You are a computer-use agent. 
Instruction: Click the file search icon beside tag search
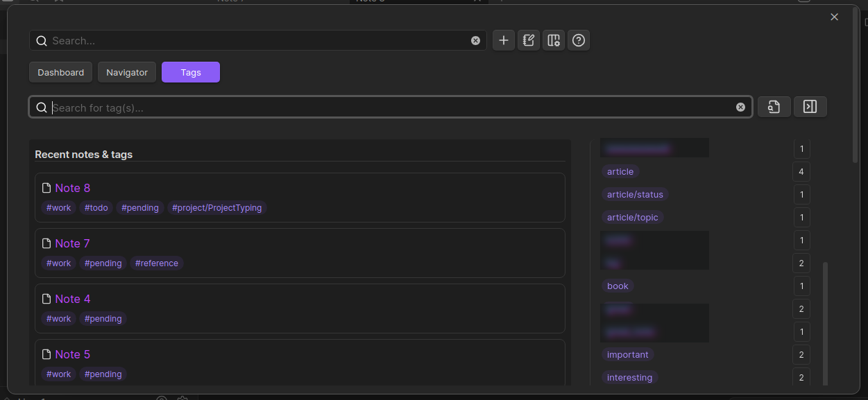(774, 106)
